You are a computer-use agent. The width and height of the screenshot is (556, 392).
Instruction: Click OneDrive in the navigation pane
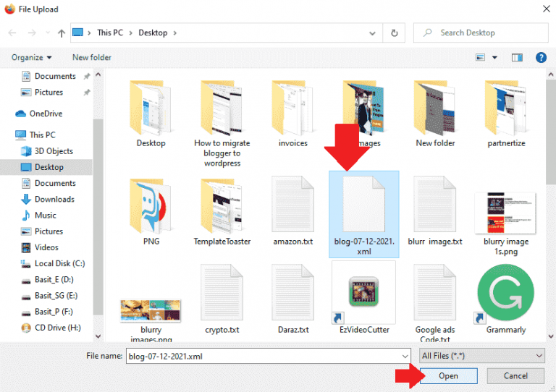[x=45, y=114]
